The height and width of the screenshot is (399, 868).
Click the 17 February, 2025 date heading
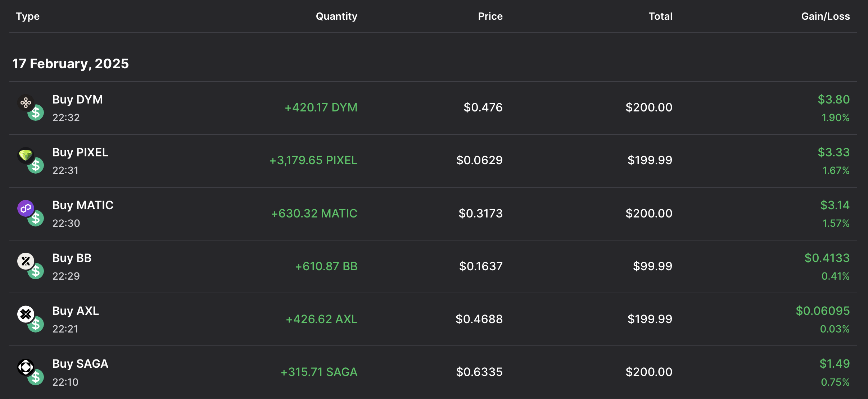pyautogui.click(x=71, y=64)
